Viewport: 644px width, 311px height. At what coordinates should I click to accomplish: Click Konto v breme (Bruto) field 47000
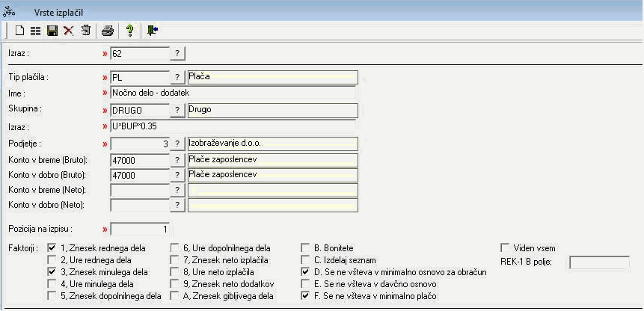(140, 161)
